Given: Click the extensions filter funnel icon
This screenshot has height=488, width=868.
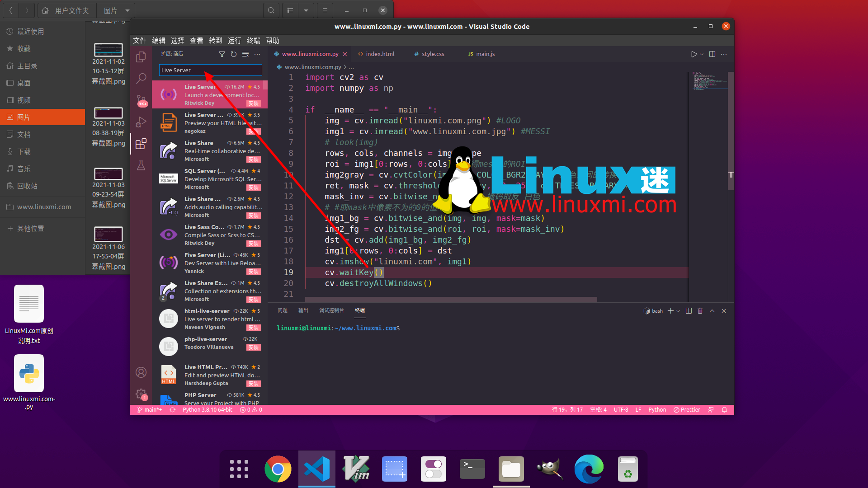Looking at the screenshot, I should click(x=222, y=54).
